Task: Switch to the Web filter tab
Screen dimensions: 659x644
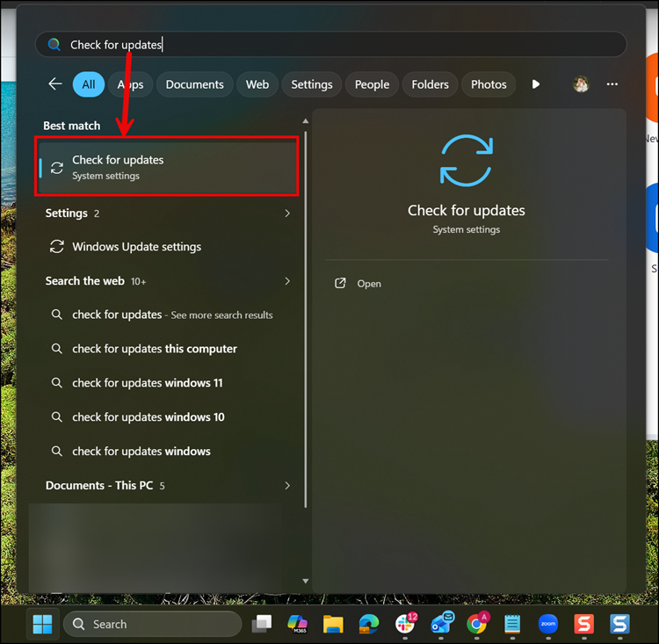Action: 257,84
